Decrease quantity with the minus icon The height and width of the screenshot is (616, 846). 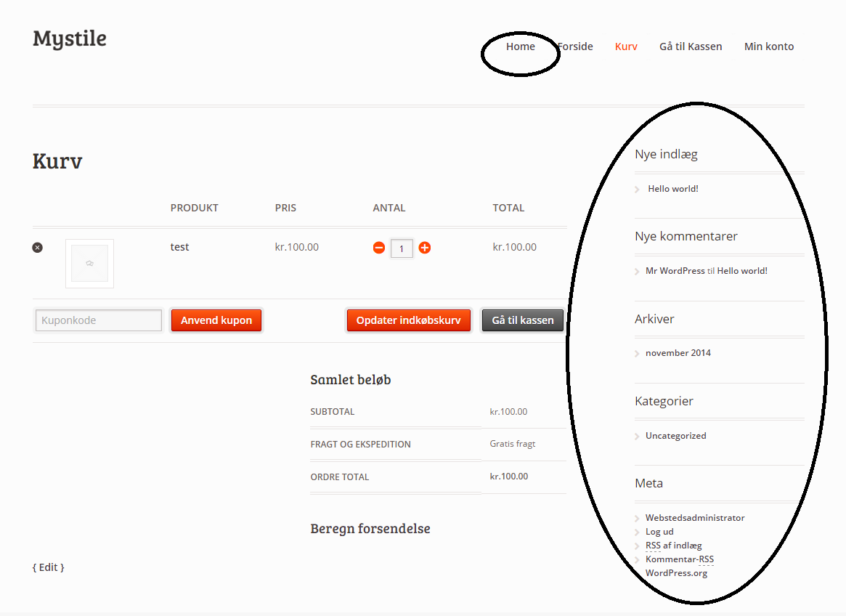379,248
